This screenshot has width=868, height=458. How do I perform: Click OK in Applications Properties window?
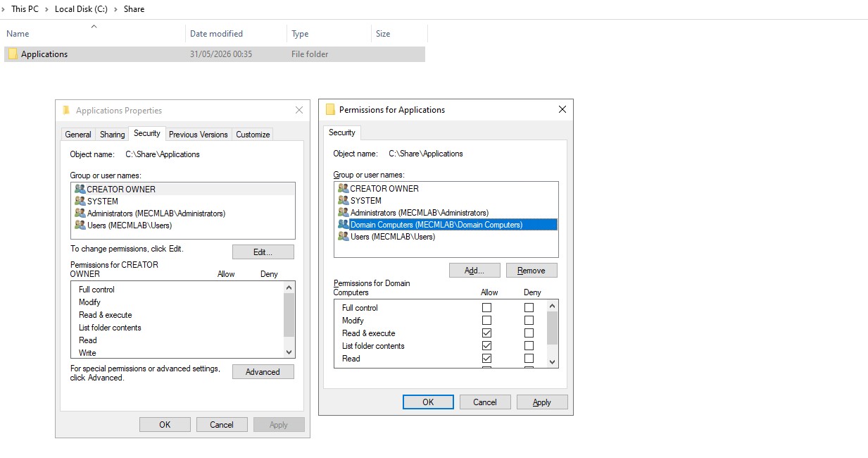[165, 425]
